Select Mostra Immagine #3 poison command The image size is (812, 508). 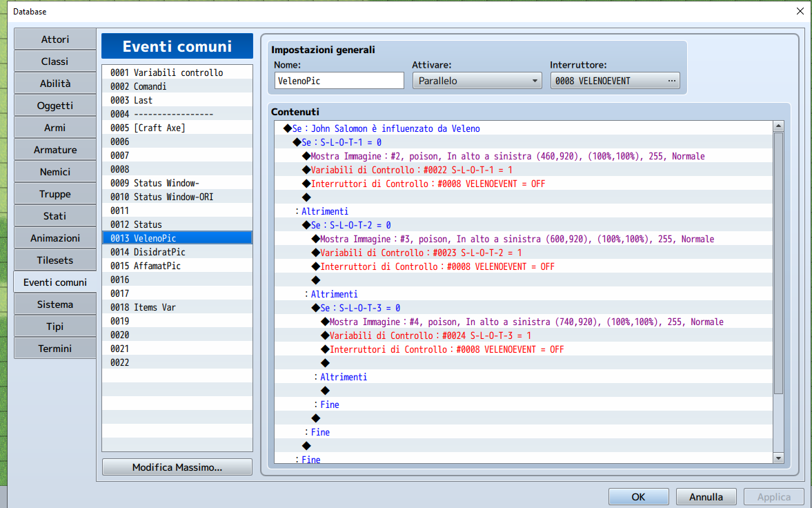click(524, 239)
